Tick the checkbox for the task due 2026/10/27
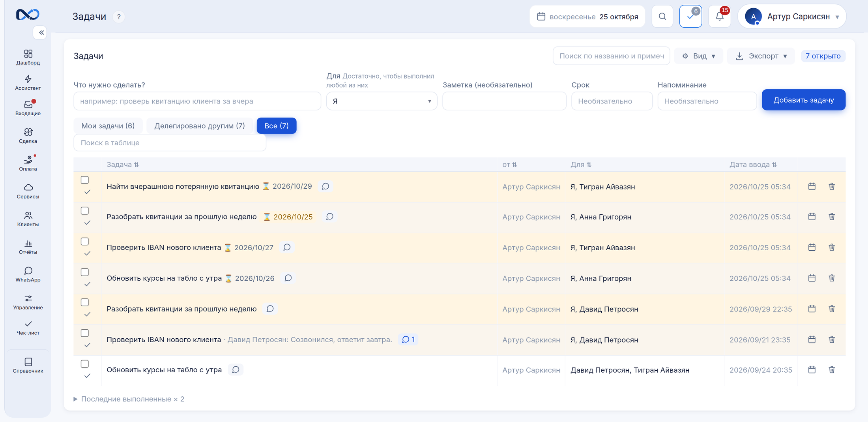The height and width of the screenshot is (422, 868). click(x=85, y=242)
